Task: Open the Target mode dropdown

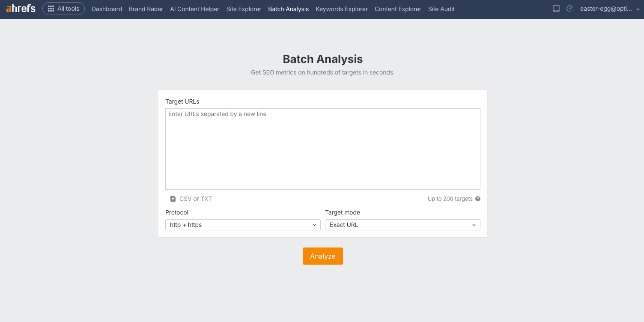Action: [402, 225]
